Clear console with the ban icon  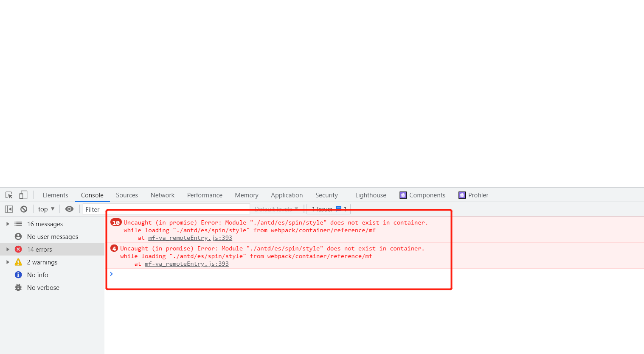[x=24, y=209]
